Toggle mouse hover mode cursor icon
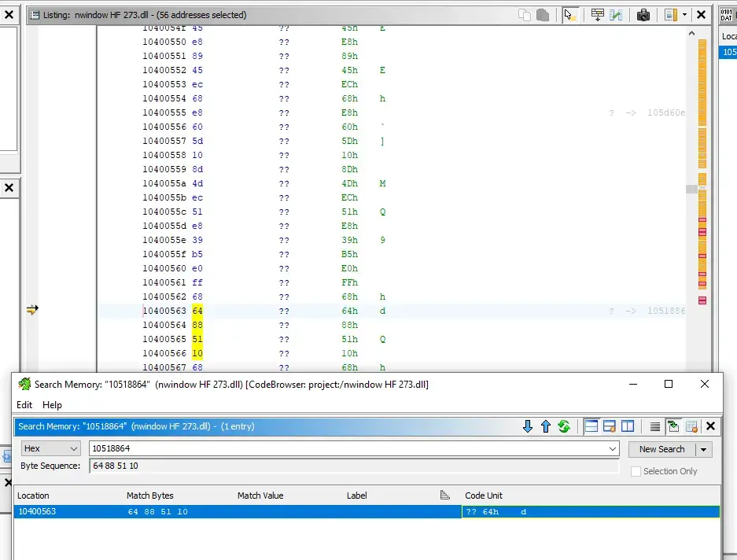 [x=569, y=15]
